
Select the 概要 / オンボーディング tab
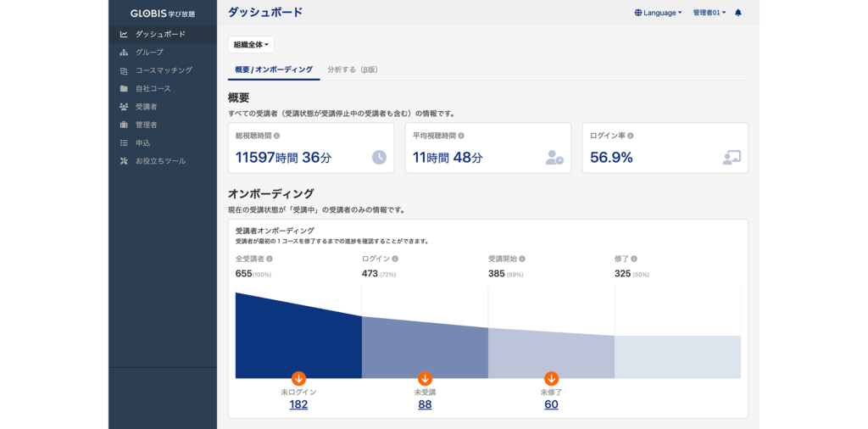point(274,70)
